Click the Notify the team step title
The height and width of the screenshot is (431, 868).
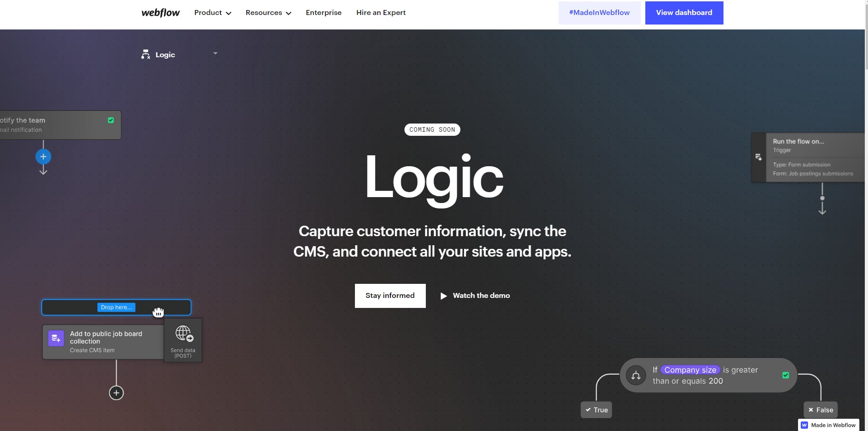(x=23, y=120)
